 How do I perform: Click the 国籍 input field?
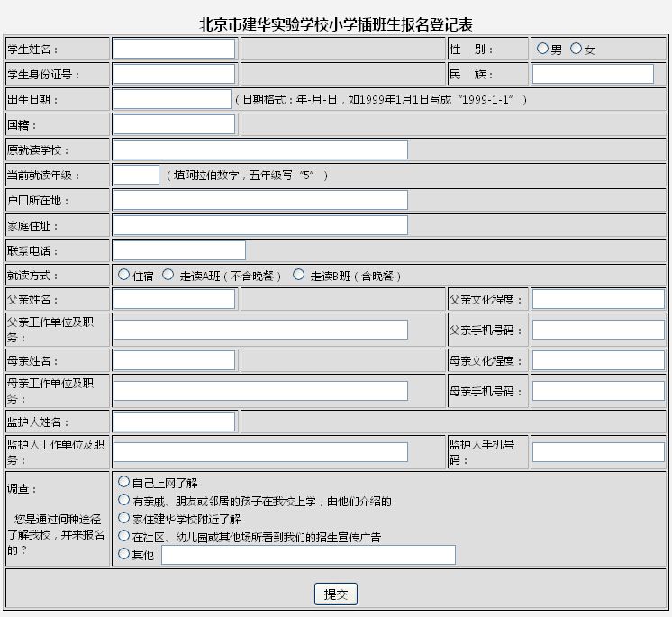coord(174,124)
